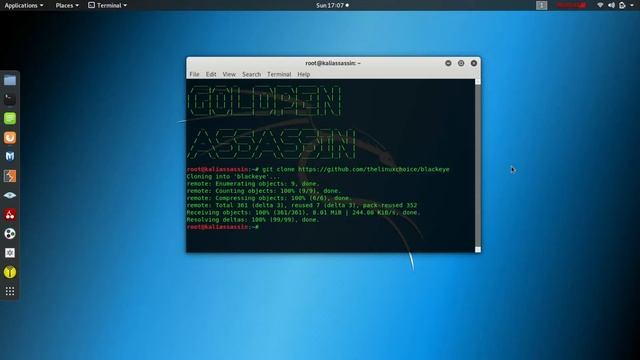Open the green notes app in dock
This screenshot has height=360, width=640.
(x=10, y=118)
